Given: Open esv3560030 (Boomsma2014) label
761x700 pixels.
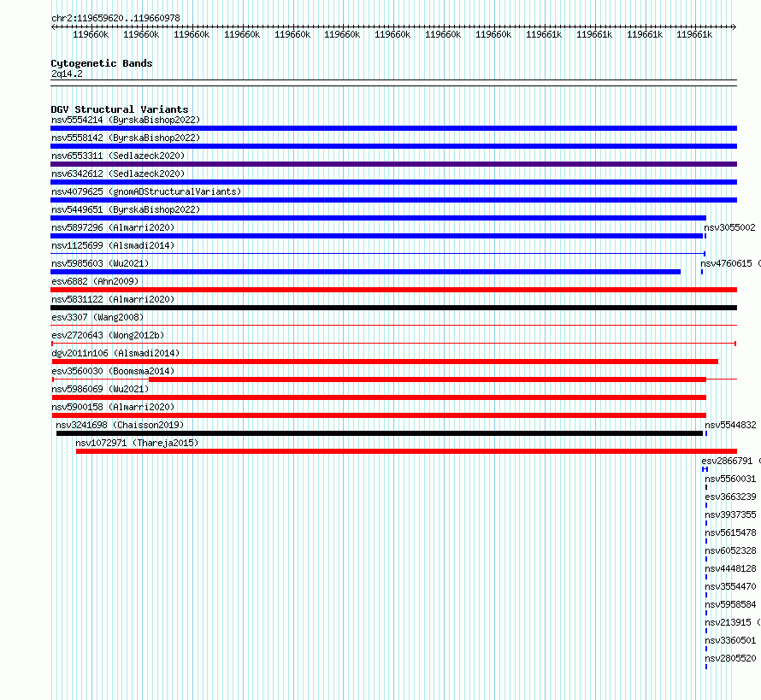Looking at the screenshot, I should 113,371.
